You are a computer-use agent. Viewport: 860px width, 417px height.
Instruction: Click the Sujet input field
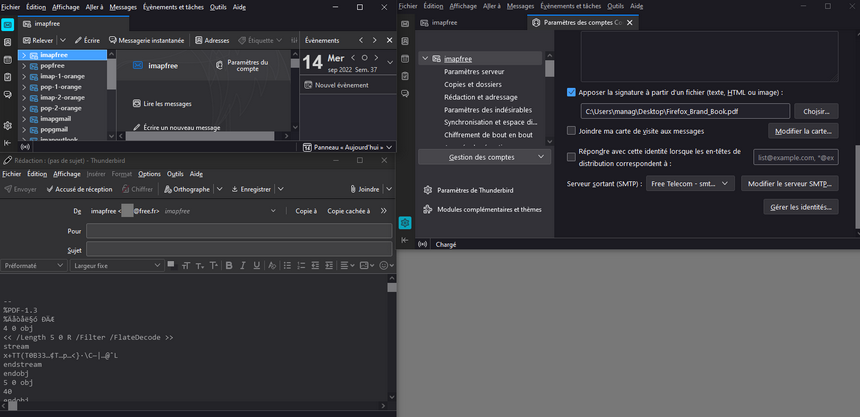click(238, 249)
